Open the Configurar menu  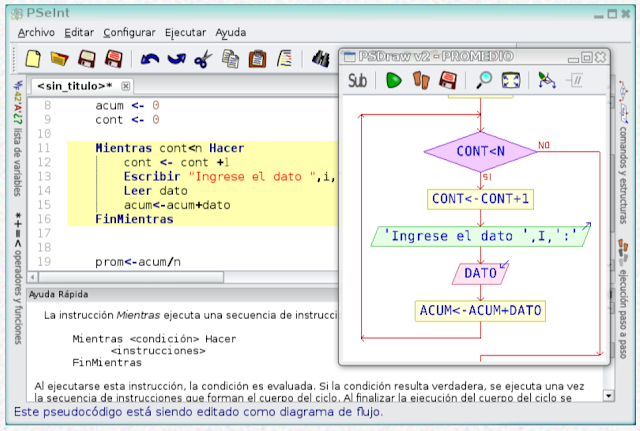coord(129,33)
